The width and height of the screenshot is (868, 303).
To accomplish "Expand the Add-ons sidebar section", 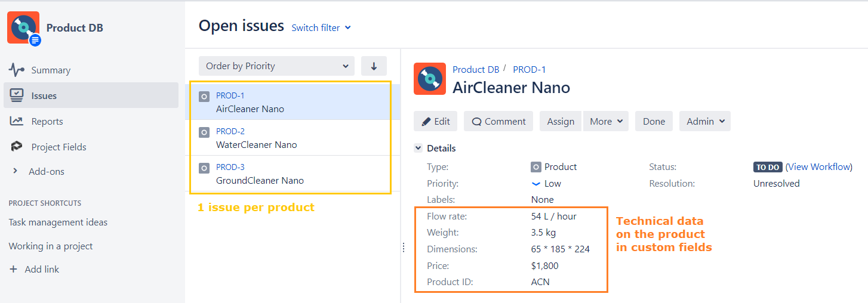I will (16, 171).
